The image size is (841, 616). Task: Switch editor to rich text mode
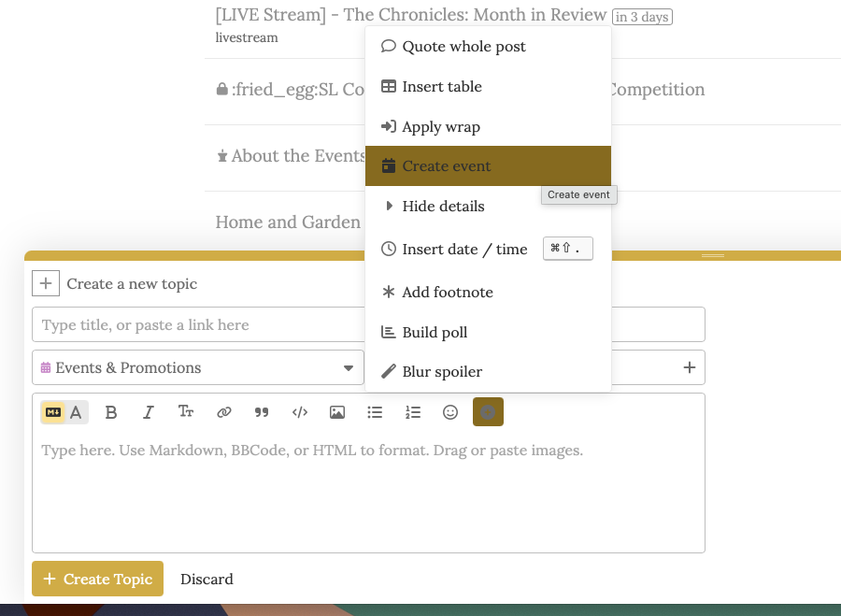coord(77,412)
